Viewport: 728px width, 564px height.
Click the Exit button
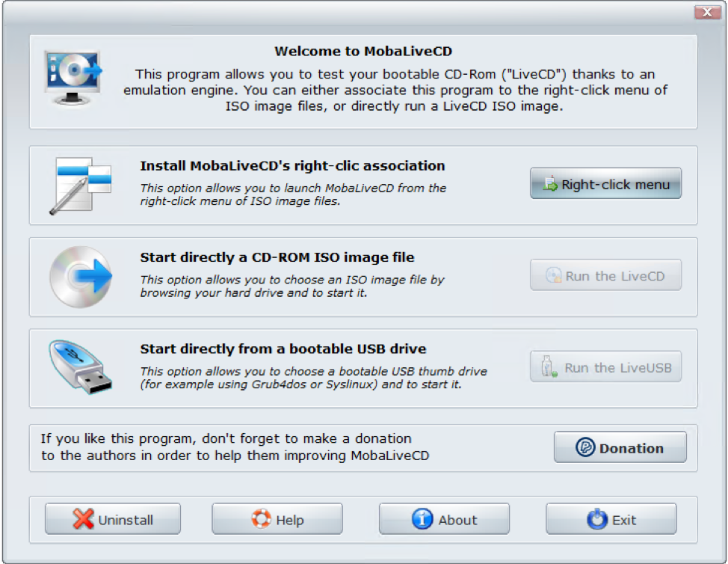tap(611, 519)
